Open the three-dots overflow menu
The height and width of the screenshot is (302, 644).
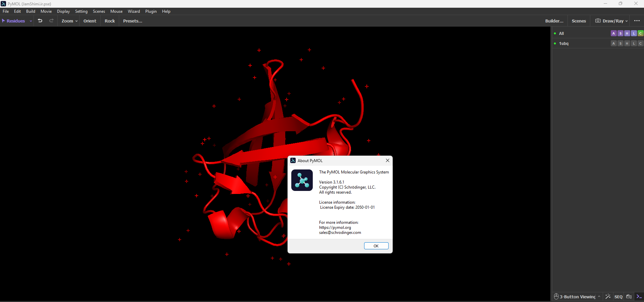637,21
